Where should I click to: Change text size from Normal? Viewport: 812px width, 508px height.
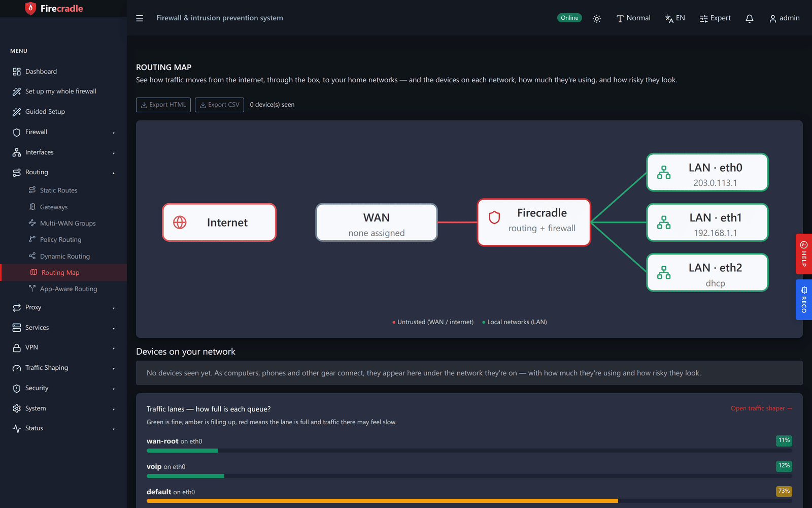633,18
